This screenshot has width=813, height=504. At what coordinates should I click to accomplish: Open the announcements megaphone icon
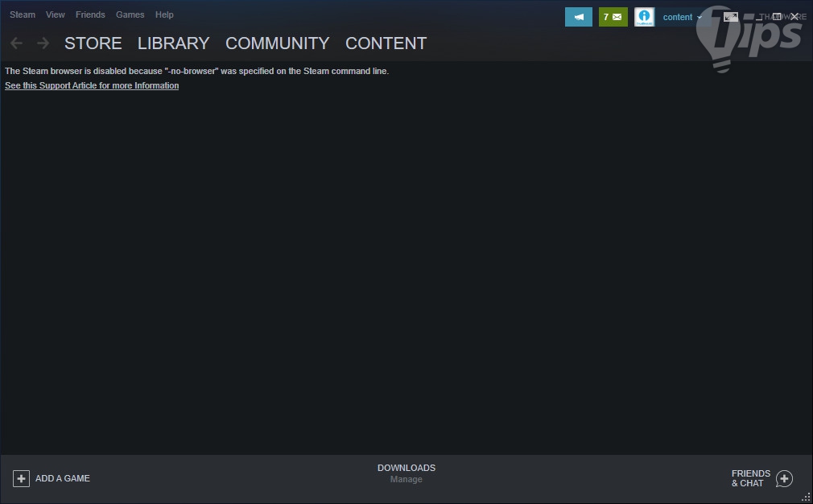point(579,17)
